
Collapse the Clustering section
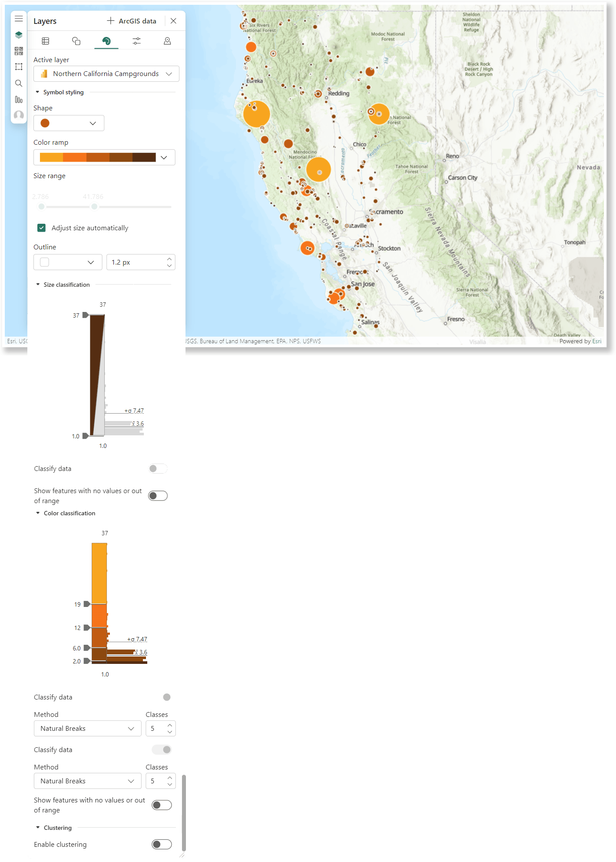(38, 828)
